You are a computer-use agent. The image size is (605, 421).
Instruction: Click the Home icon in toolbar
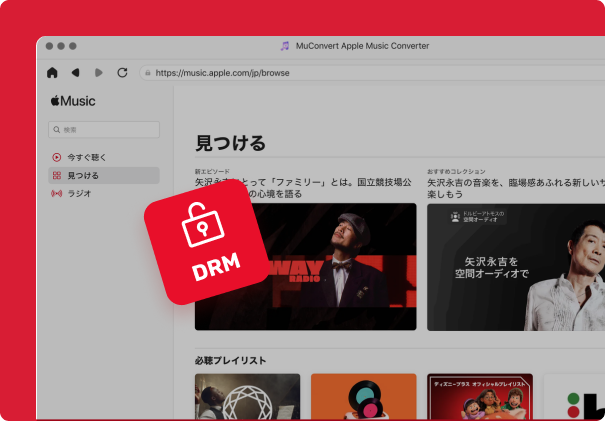[52, 73]
